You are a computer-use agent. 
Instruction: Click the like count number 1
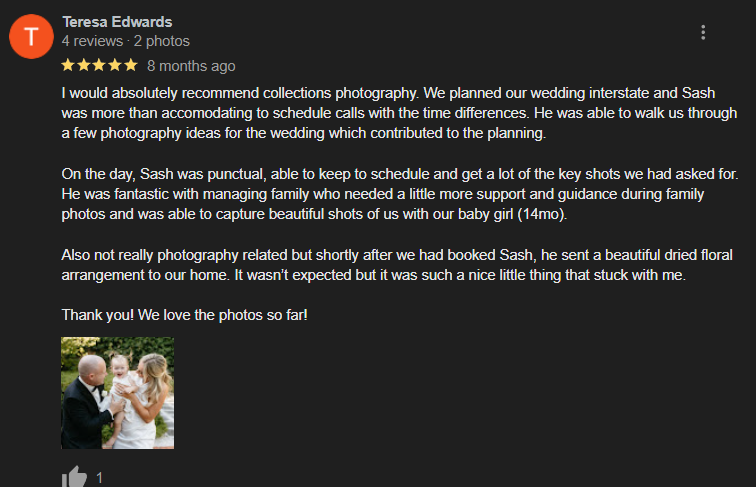coord(99,478)
